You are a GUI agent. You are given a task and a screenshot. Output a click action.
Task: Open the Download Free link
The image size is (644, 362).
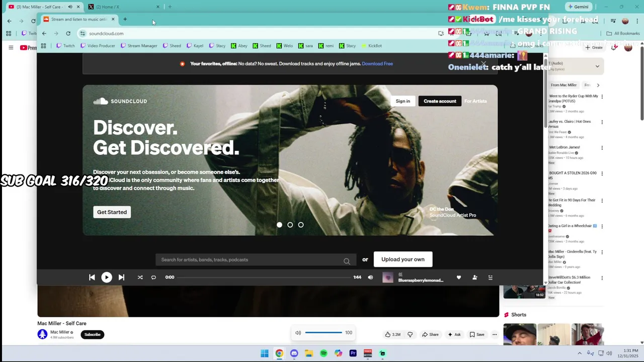377,64
